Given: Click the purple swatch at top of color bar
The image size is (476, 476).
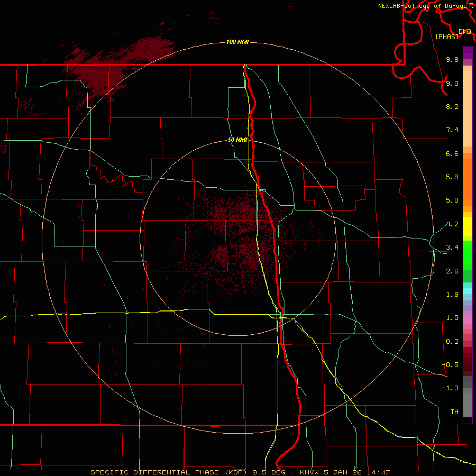Looking at the screenshot, I should [x=467, y=53].
